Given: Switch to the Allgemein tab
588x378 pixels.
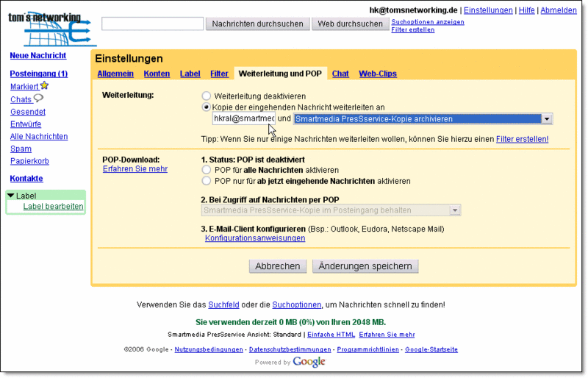Looking at the screenshot, I should tap(115, 74).
